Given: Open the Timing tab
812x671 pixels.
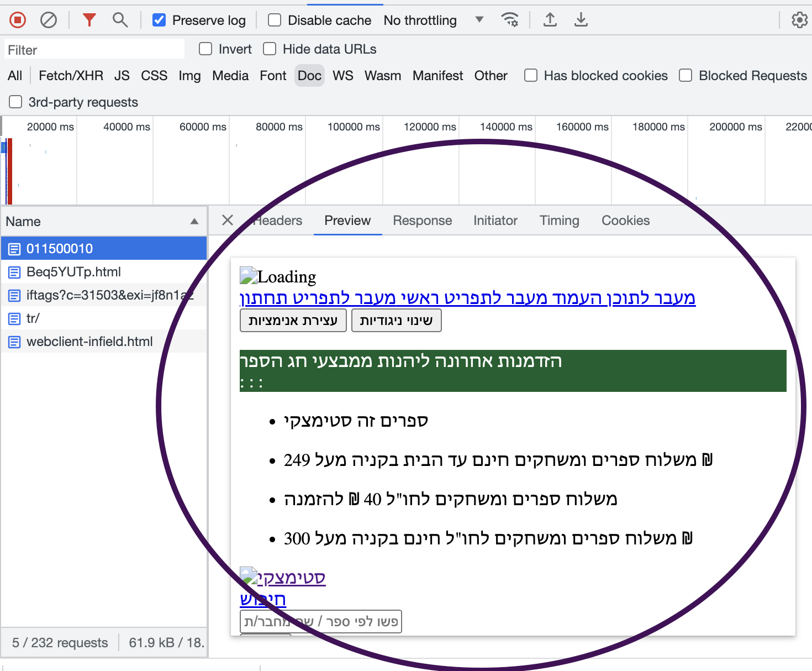Looking at the screenshot, I should pyautogui.click(x=560, y=221).
